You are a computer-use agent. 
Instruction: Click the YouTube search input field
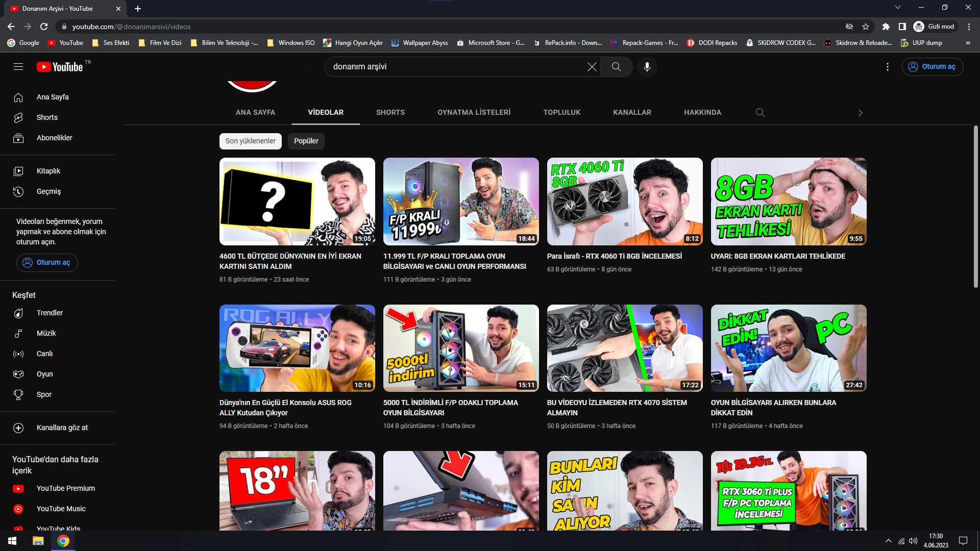tap(457, 67)
